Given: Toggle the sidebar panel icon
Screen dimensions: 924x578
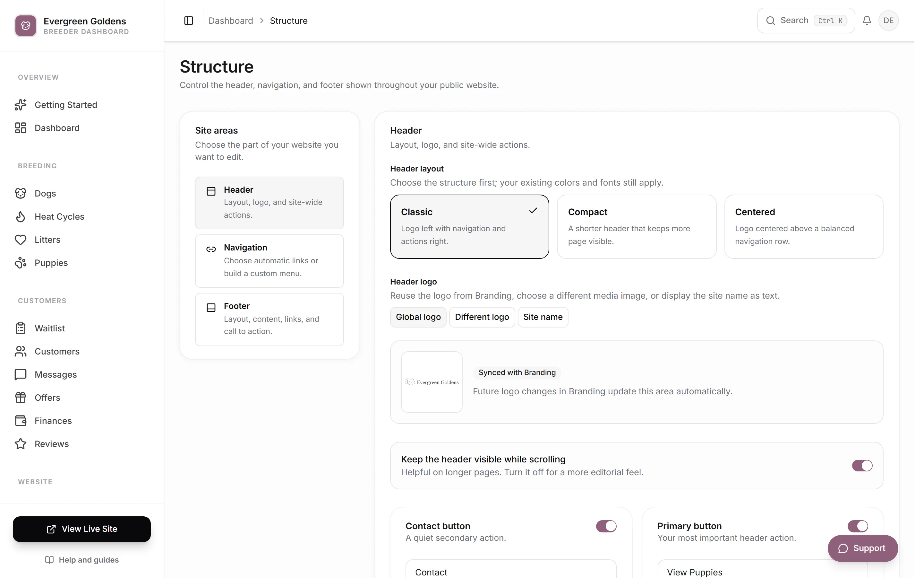Looking at the screenshot, I should pos(189,21).
